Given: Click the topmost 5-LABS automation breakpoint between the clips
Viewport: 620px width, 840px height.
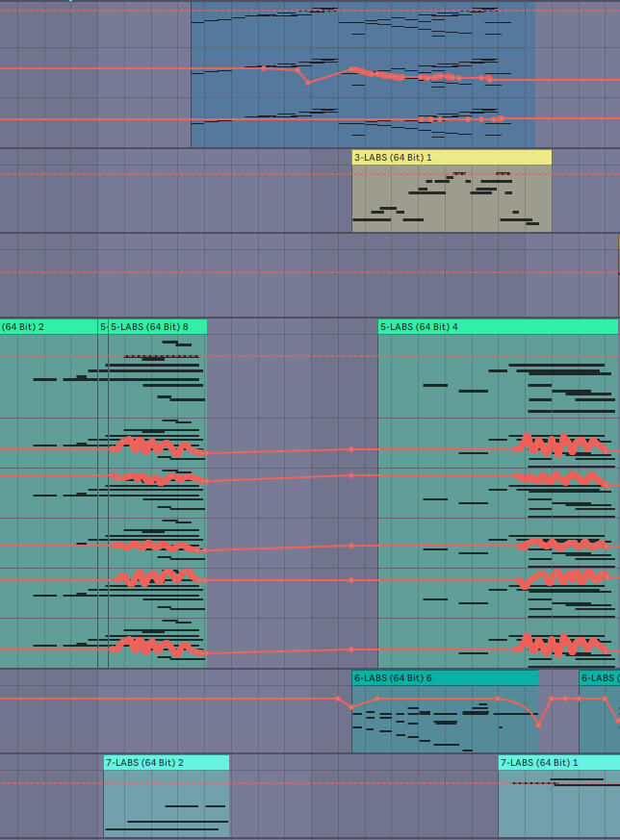Looking at the screenshot, I should click(x=351, y=449).
